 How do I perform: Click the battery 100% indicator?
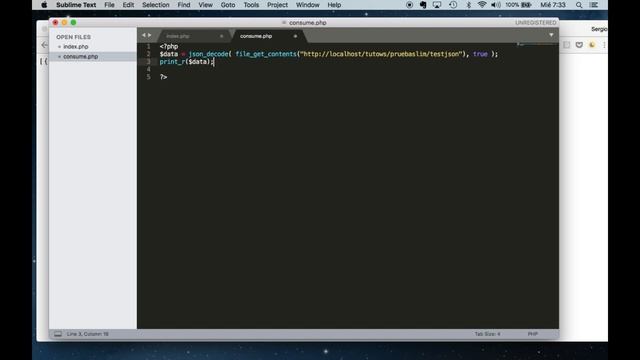click(518, 5)
